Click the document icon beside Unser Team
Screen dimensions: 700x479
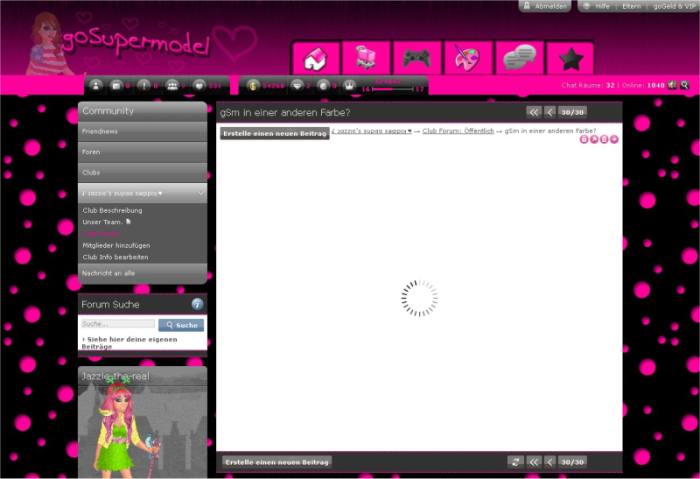click(129, 221)
